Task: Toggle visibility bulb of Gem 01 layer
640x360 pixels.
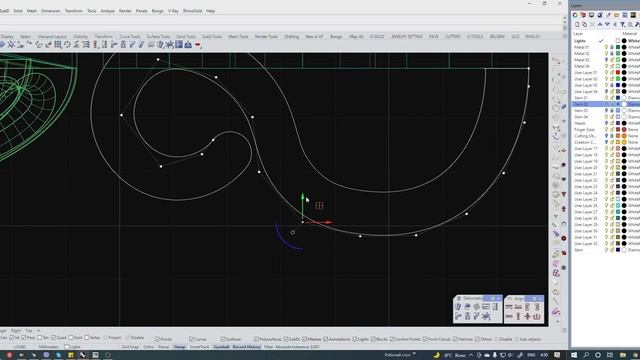Action: pos(607,98)
